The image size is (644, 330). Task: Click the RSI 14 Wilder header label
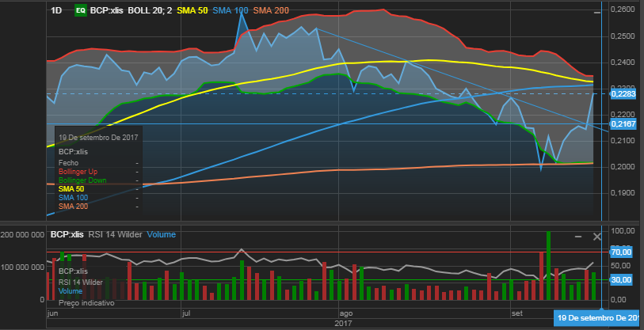point(115,235)
